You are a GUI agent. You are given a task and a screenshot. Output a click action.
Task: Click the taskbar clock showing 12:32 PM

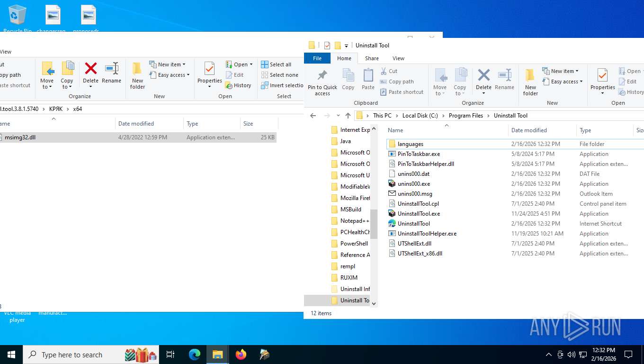[x=603, y=355]
